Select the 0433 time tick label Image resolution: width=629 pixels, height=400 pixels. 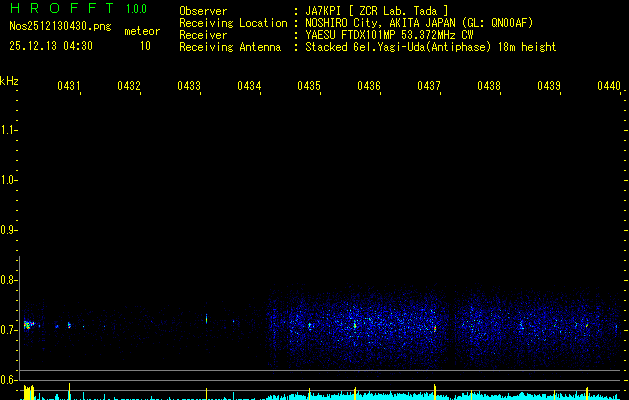(189, 87)
